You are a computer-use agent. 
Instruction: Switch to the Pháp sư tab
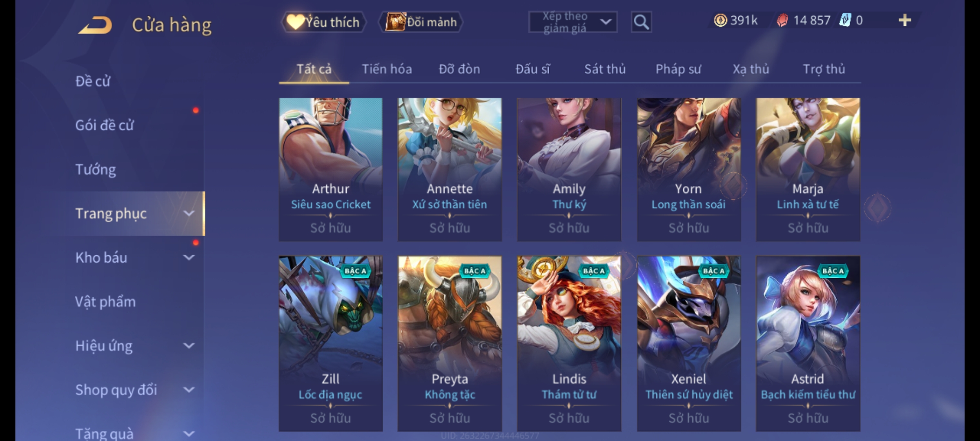coord(678,69)
